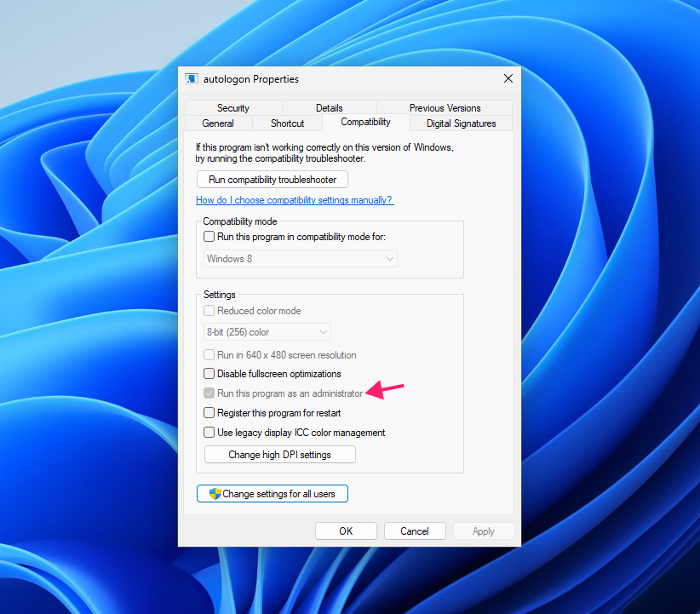Enable running program in compatibility mode
This screenshot has width=700, height=614.
tap(209, 237)
